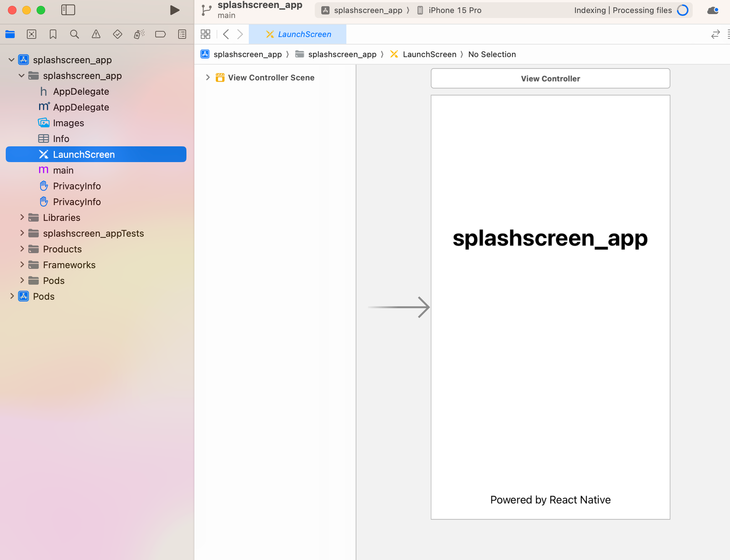Expand the Pods group in the navigator

tap(12, 296)
